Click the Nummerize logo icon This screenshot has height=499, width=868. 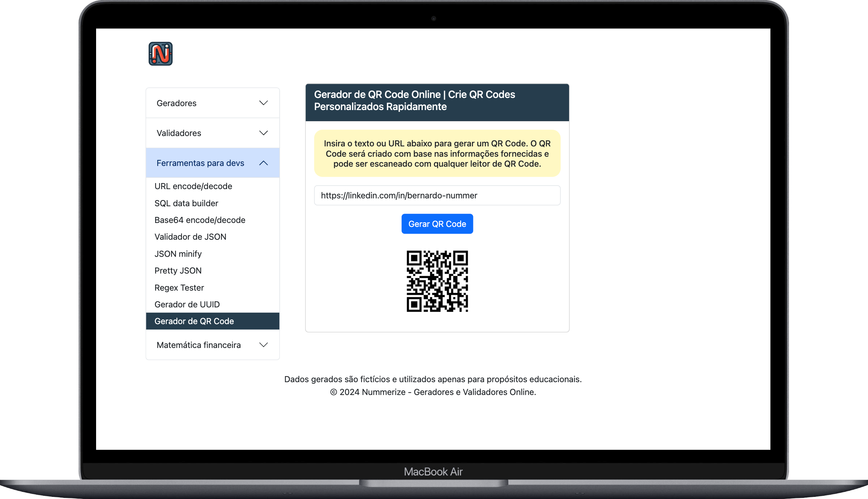pyautogui.click(x=161, y=54)
